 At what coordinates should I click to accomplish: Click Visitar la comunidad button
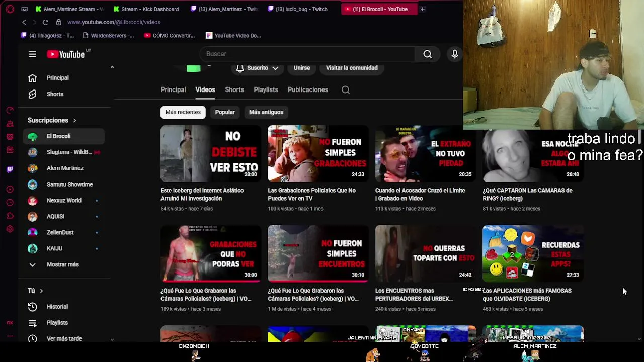(352, 68)
